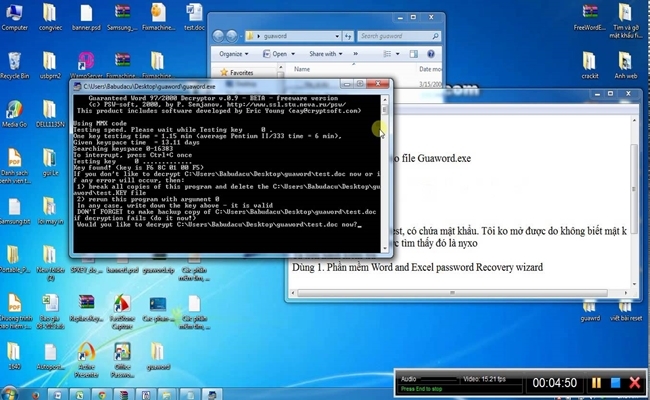Click guaword.exe console title bar icon
Viewport: 650px width, 400px height.
(x=77, y=86)
